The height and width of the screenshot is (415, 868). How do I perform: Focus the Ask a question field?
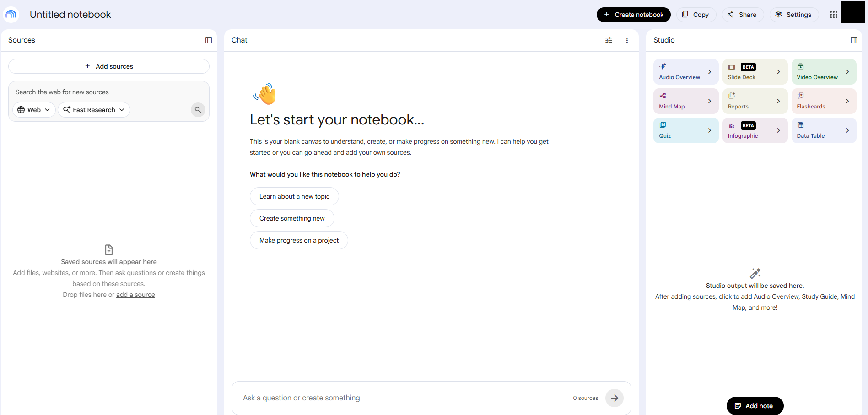tap(403, 398)
